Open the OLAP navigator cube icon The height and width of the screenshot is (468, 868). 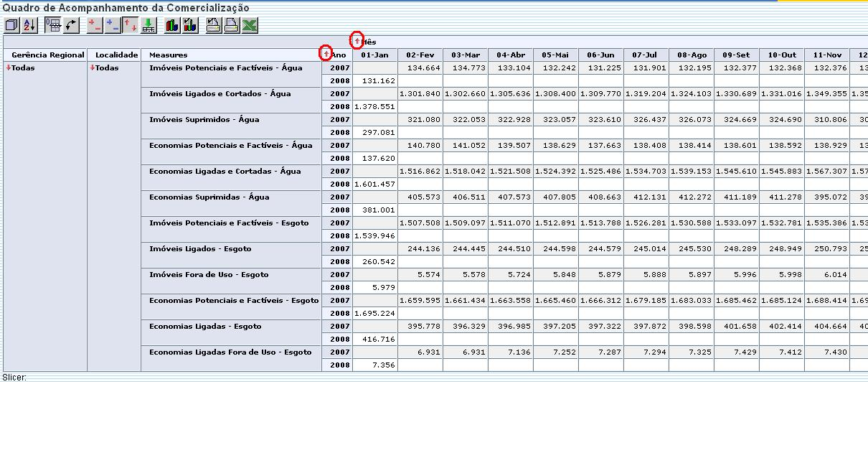coord(11,25)
